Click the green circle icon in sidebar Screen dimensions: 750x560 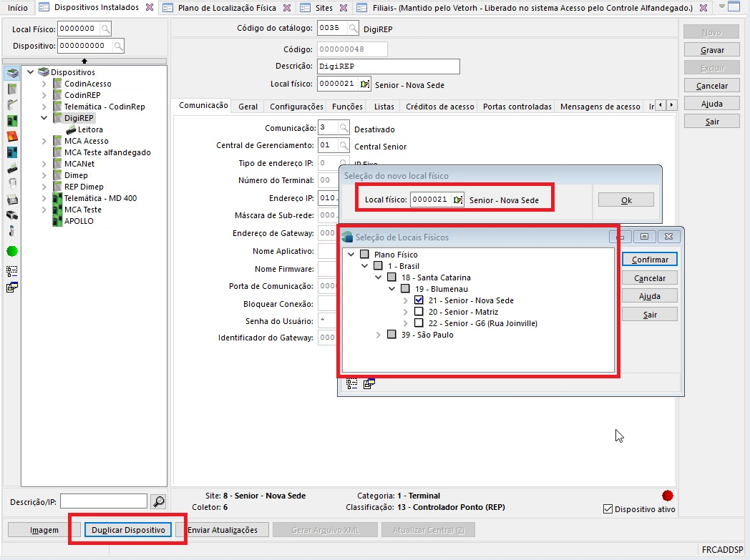[12, 251]
